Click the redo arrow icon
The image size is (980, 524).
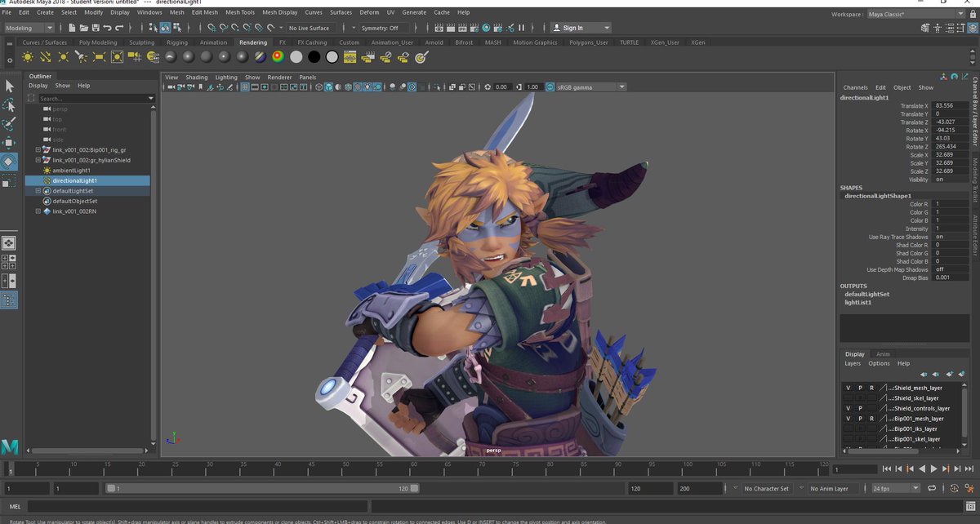119,28
